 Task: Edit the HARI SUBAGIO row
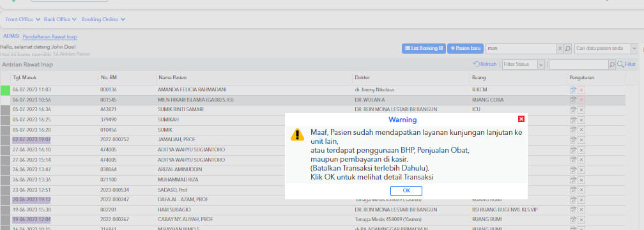click(573, 210)
